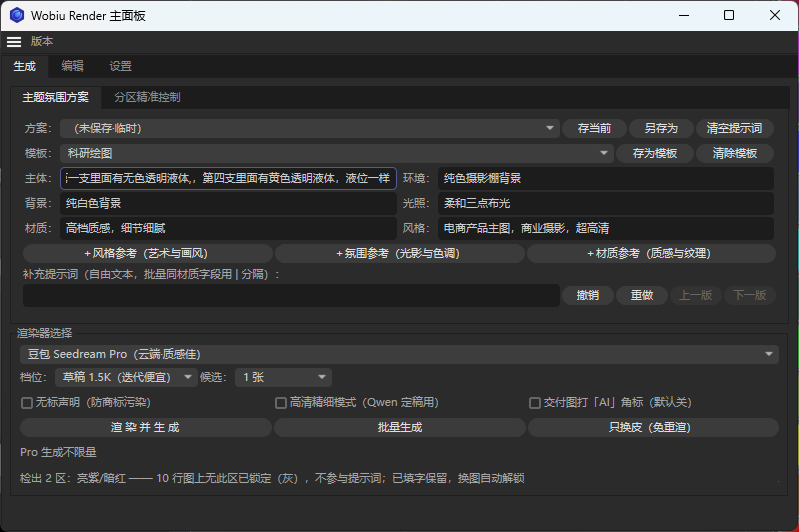Click 清空提示词 button
Screen dimensions: 799x532
(x=734, y=128)
